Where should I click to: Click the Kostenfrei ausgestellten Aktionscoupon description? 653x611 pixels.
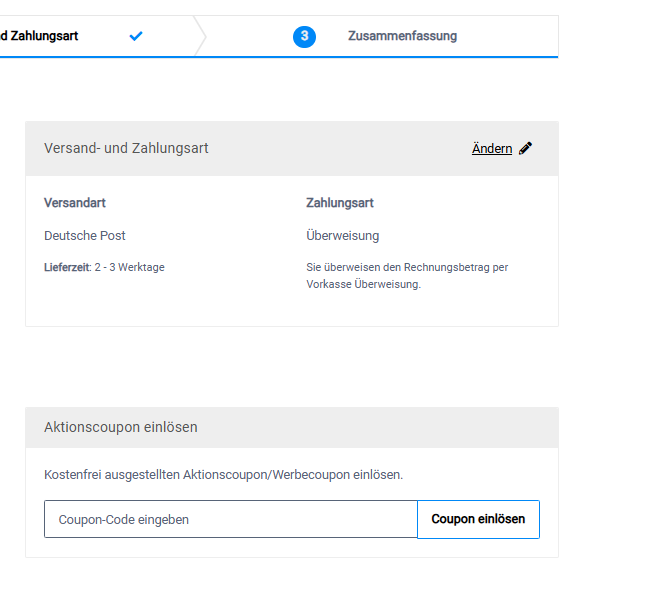(224, 475)
